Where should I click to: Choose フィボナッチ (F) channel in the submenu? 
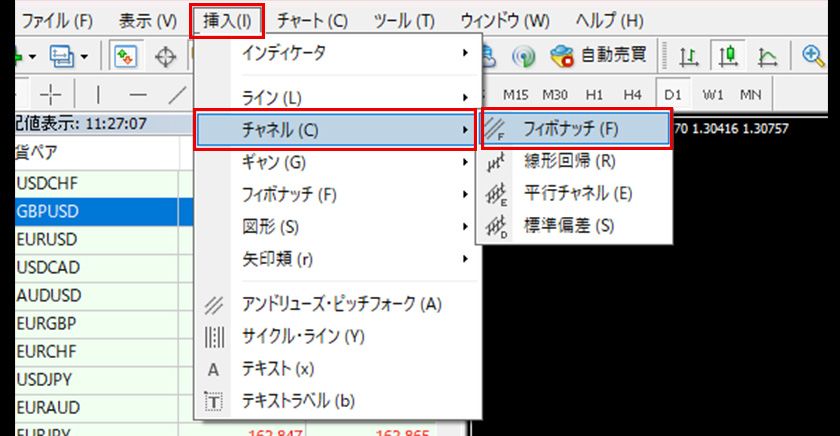pos(576,129)
